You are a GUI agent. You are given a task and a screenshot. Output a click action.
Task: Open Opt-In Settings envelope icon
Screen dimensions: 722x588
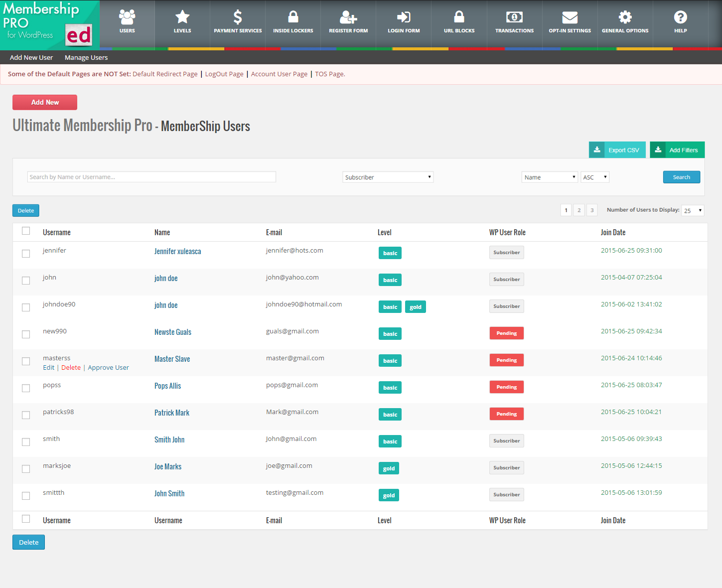coord(570,17)
